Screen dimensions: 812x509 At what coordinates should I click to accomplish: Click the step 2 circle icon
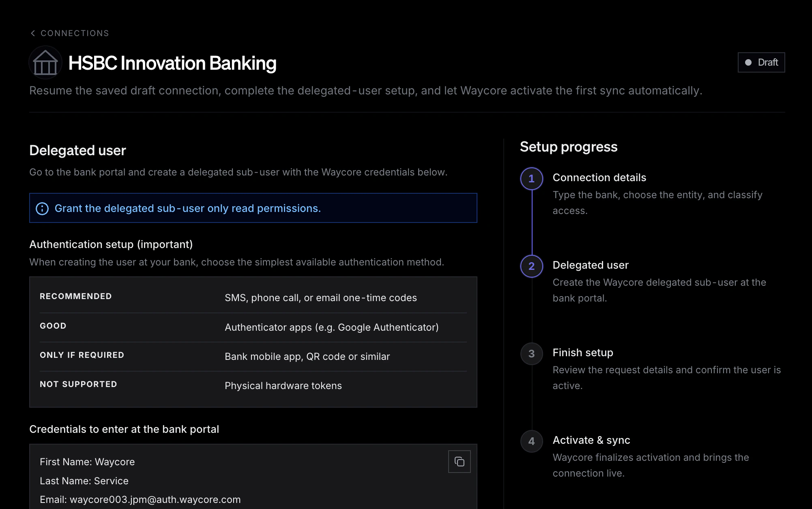[x=531, y=266]
